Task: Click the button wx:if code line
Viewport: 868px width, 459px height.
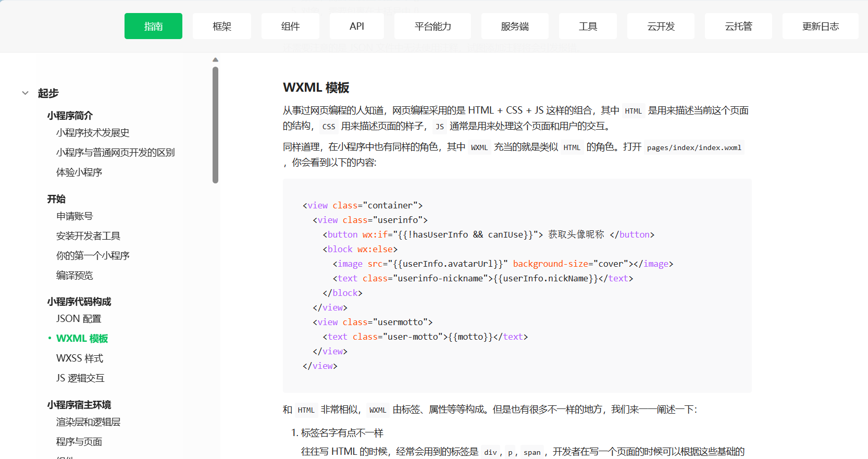Action: 488,234
